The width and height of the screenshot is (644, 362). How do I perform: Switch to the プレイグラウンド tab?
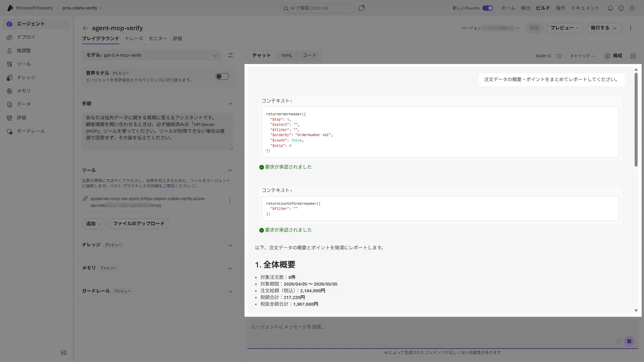101,39
